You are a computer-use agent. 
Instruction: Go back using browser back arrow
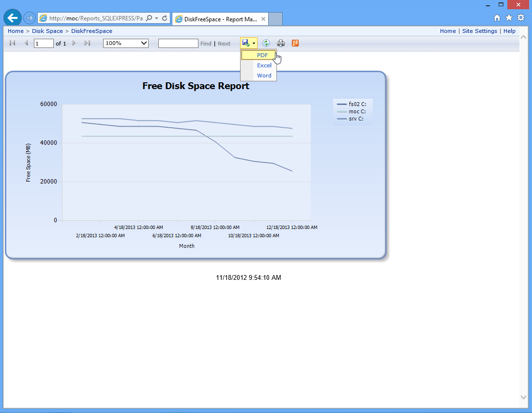[13, 18]
